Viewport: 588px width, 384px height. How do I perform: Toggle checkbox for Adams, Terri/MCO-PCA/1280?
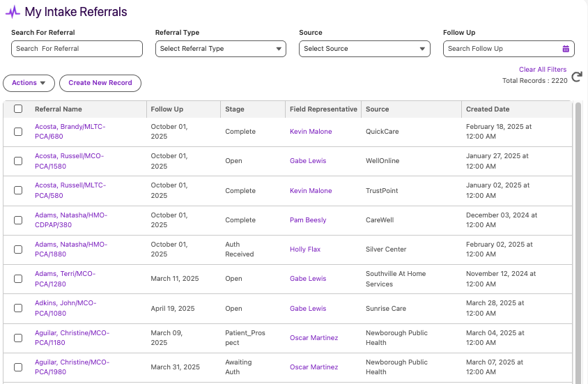coord(18,279)
